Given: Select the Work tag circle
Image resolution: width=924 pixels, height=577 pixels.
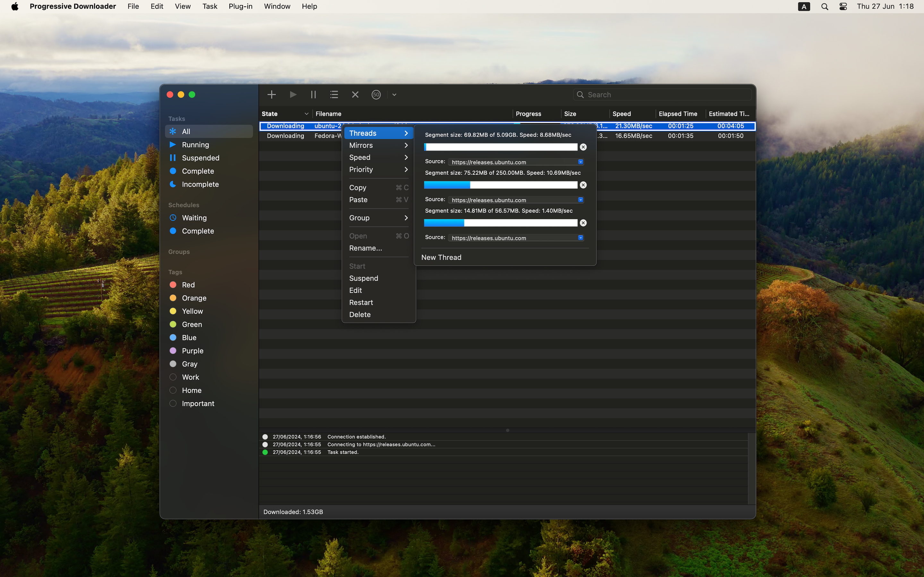Looking at the screenshot, I should tap(173, 377).
